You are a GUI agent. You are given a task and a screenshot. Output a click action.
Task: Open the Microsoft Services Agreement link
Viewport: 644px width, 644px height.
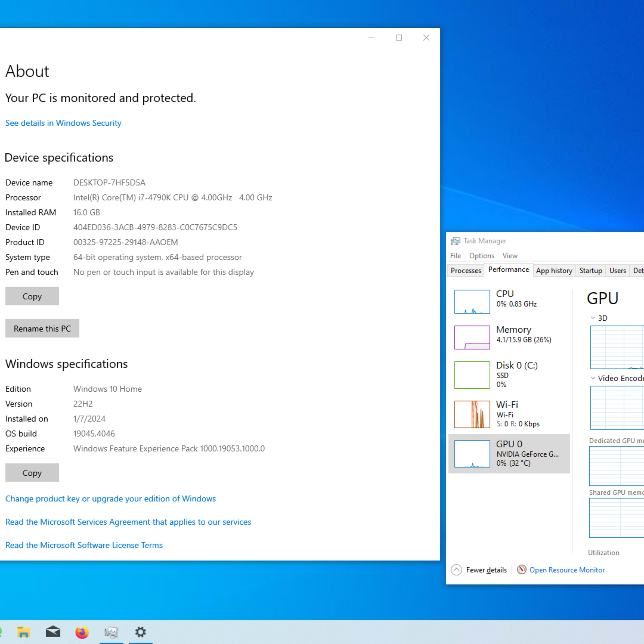pos(128,522)
